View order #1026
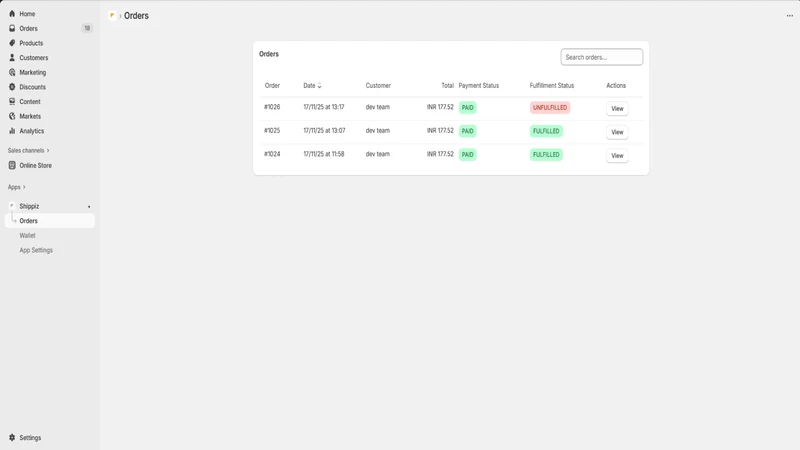The image size is (800, 450). pos(617,109)
